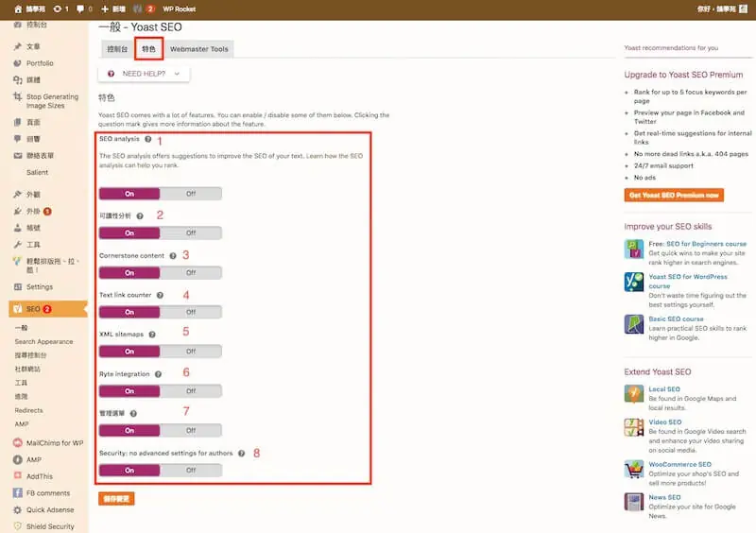Open Basic SEO course link

[x=676, y=318]
